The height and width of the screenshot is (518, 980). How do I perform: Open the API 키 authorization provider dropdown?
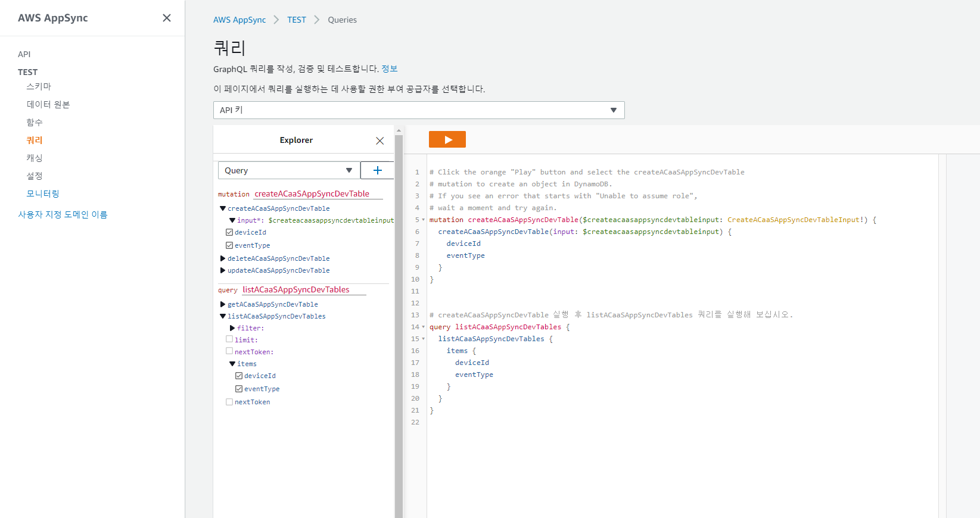pyautogui.click(x=419, y=110)
